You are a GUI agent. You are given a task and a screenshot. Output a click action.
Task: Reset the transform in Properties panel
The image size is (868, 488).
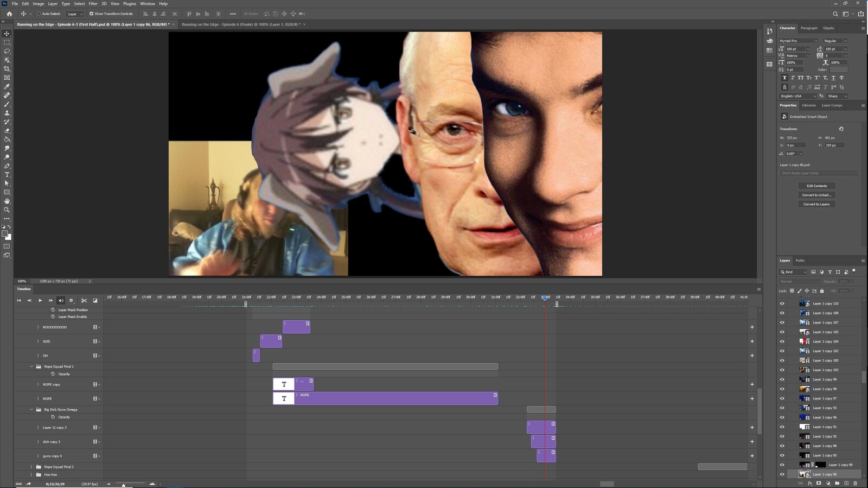pyautogui.click(x=841, y=129)
